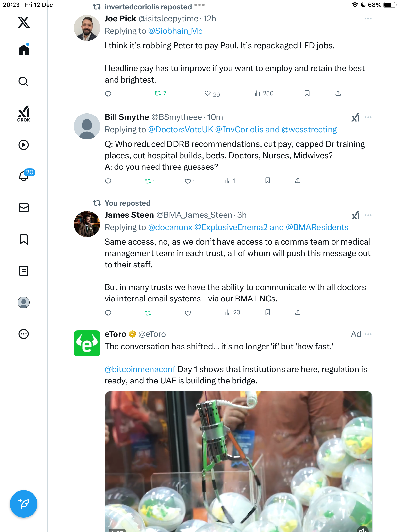Undo repost on James Steen's post
The height and width of the screenshot is (532, 399).
148,313
